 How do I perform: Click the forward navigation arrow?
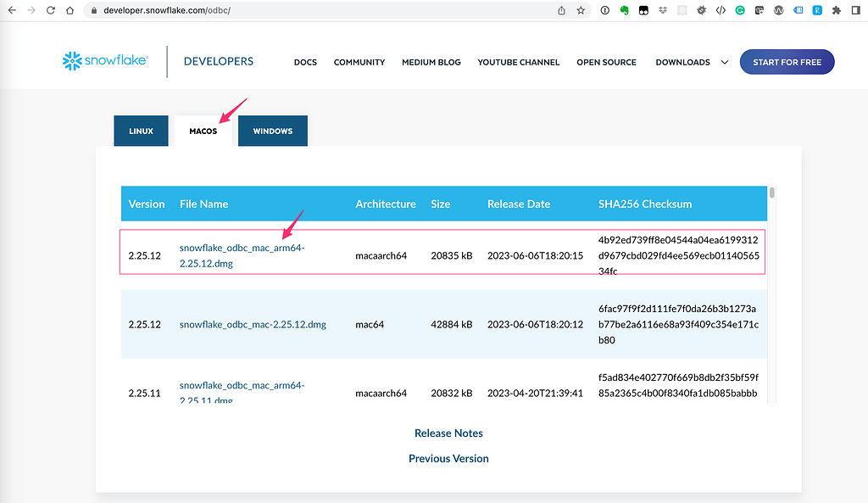coord(31,10)
